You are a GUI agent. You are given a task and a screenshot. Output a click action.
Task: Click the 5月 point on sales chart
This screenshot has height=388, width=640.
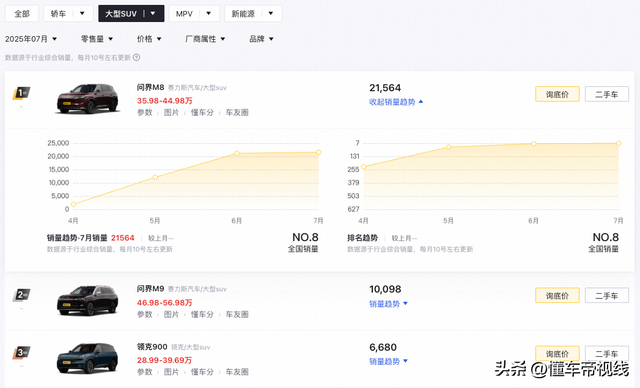[x=155, y=177]
